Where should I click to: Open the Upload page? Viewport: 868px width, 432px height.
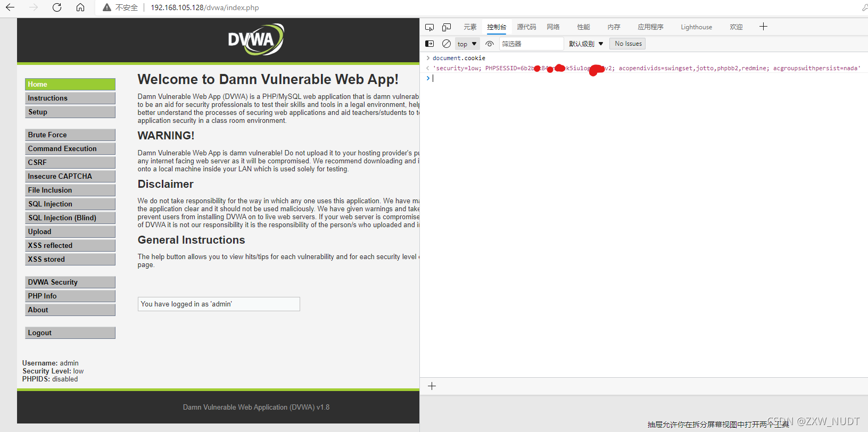tap(70, 231)
